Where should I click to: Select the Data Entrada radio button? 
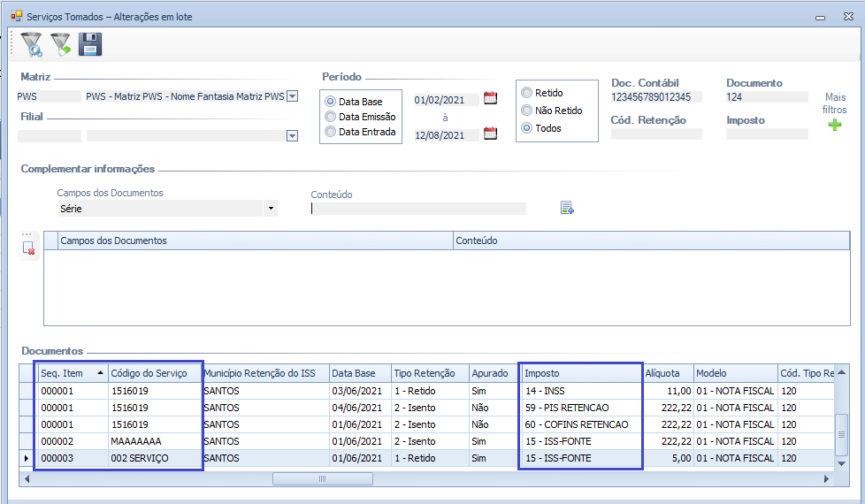click(331, 132)
